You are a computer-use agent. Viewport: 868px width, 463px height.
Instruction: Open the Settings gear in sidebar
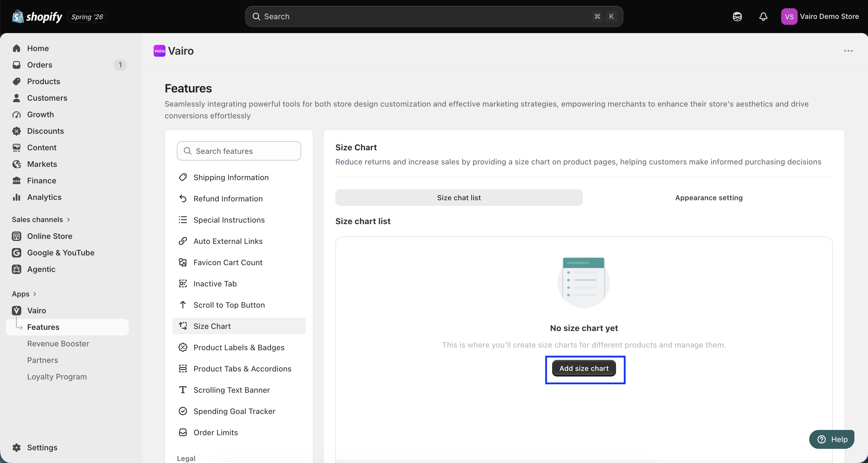pos(17,448)
